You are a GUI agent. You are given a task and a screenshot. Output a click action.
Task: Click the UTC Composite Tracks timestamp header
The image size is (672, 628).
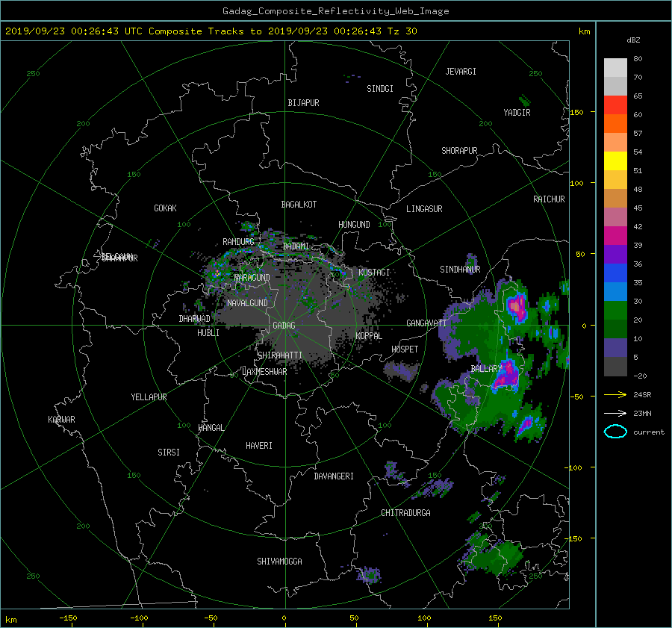click(211, 31)
